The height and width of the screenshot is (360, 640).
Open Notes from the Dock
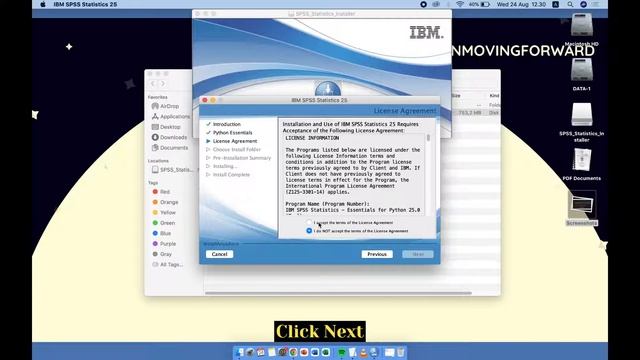(272, 352)
